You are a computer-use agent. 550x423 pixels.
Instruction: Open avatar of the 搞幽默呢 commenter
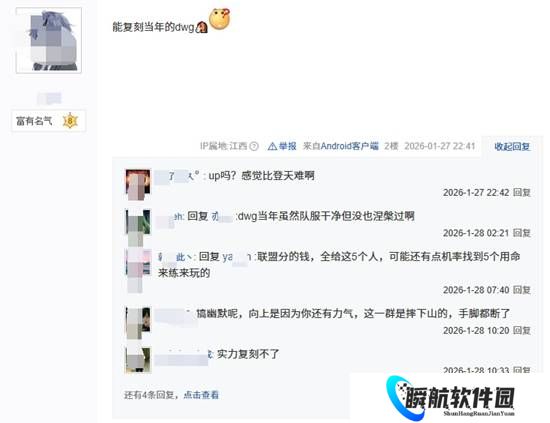coord(138,323)
